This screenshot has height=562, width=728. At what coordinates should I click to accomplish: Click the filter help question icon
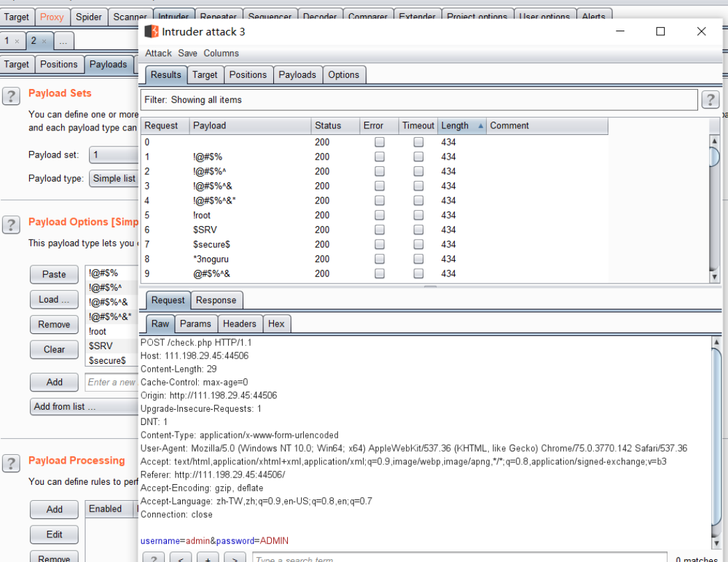click(x=710, y=99)
